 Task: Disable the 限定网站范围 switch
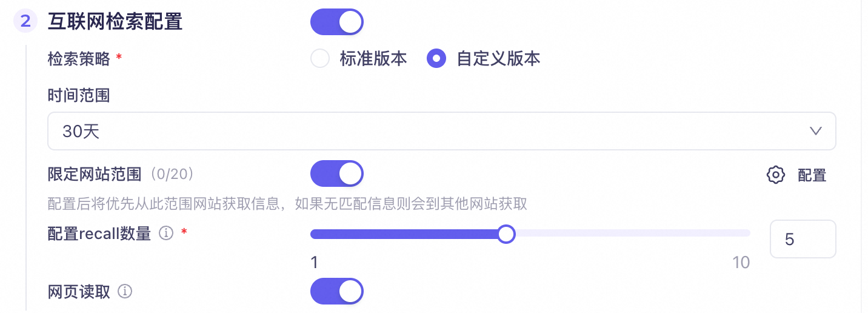[x=336, y=174]
